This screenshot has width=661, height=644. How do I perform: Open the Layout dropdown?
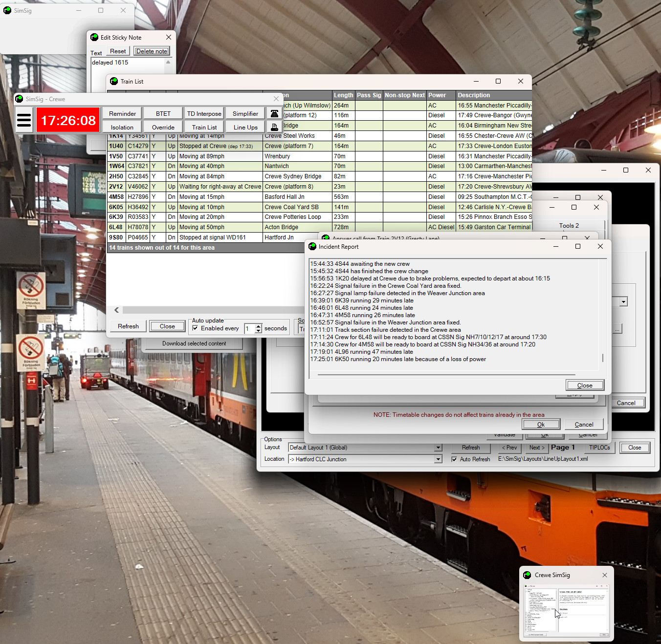439,448
